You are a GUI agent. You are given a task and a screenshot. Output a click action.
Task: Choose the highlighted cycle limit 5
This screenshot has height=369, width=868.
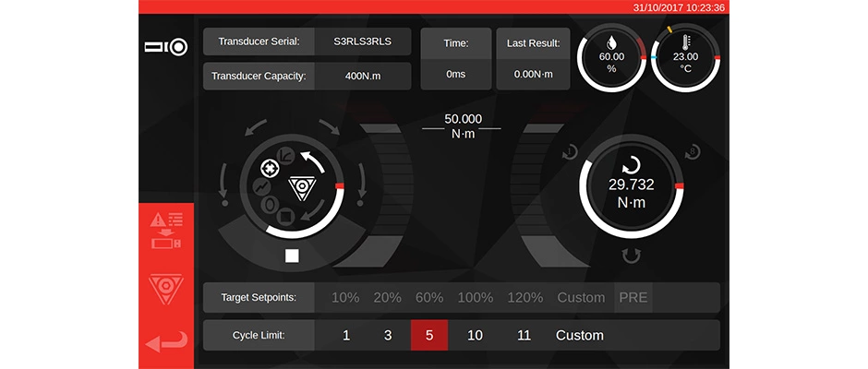(x=429, y=336)
